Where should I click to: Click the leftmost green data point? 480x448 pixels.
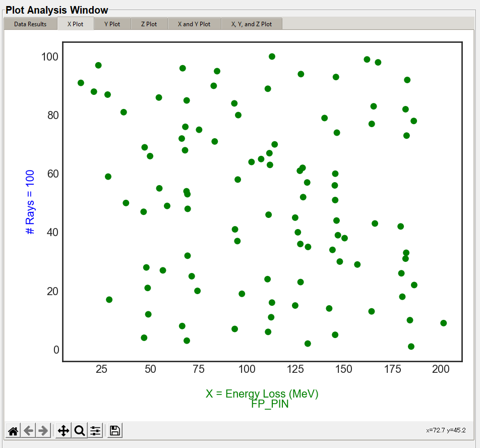point(81,83)
